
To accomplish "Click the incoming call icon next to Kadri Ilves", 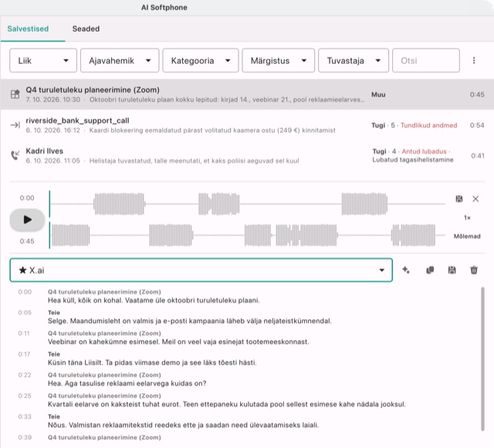I will click(x=15, y=155).
